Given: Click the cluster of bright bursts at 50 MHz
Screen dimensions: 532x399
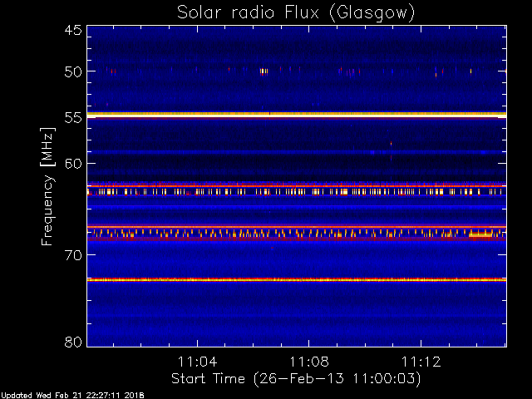Looking at the screenshot, I should pyautogui.click(x=264, y=71).
